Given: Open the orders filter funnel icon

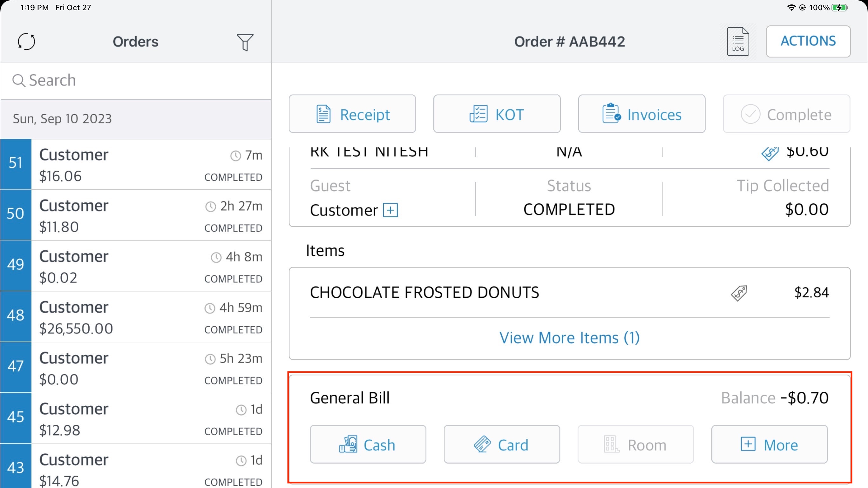Looking at the screenshot, I should (245, 42).
